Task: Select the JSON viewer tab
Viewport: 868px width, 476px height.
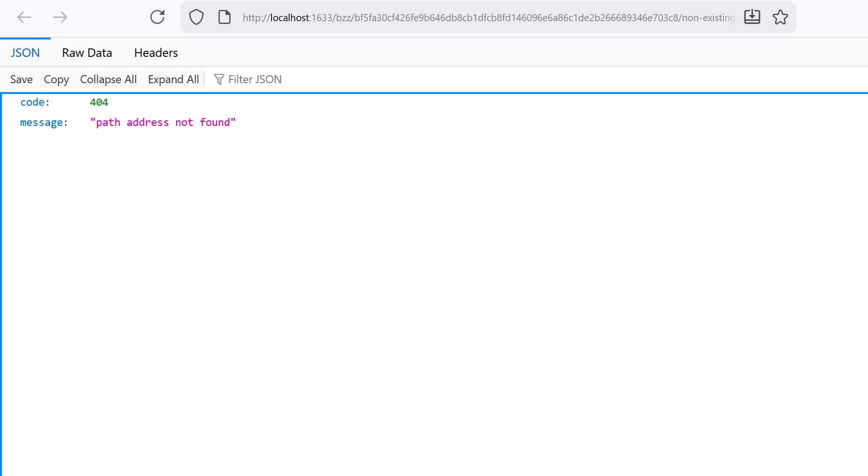Action: [x=25, y=52]
